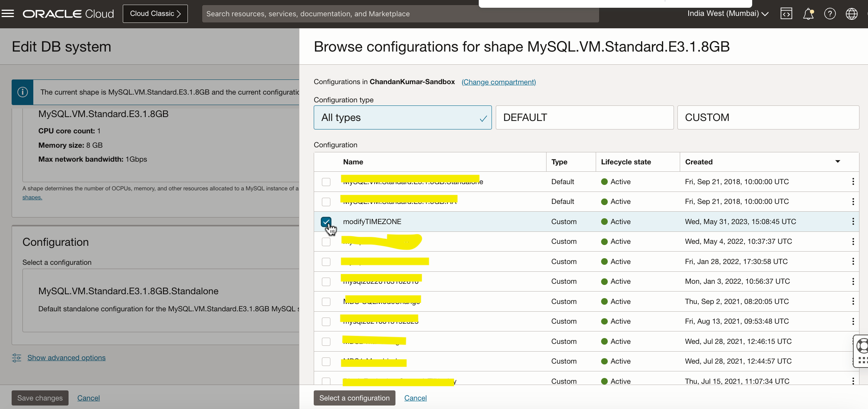
Task: Click the advanced options sliders icon
Action: (x=17, y=358)
